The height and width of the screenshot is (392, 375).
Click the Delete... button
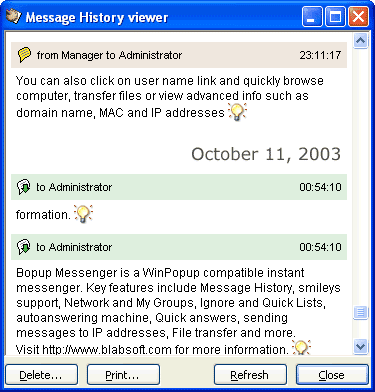tap(41, 375)
